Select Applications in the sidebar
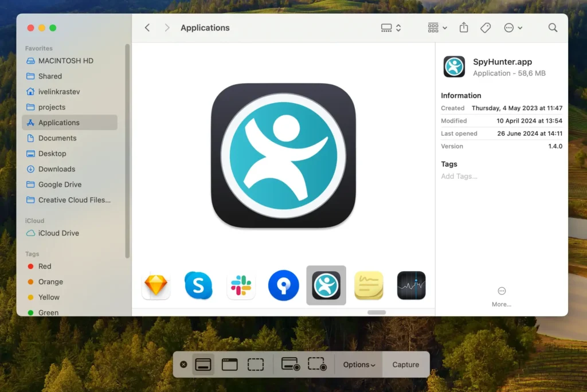 click(x=69, y=123)
